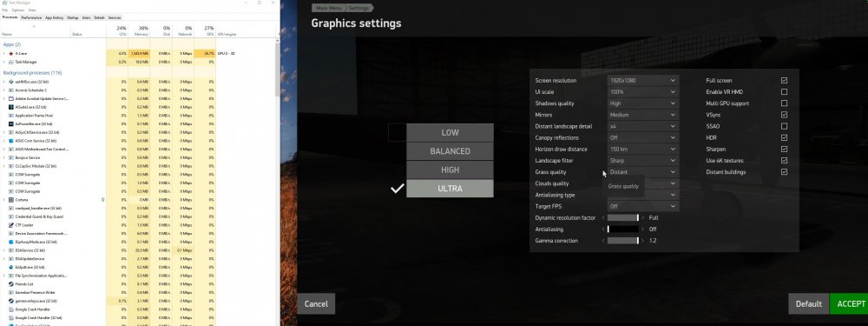This screenshot has width=868, height=326.
Task: Click the Task Manager app row icon
Action: pyautogui.click(x=11, y=62)
